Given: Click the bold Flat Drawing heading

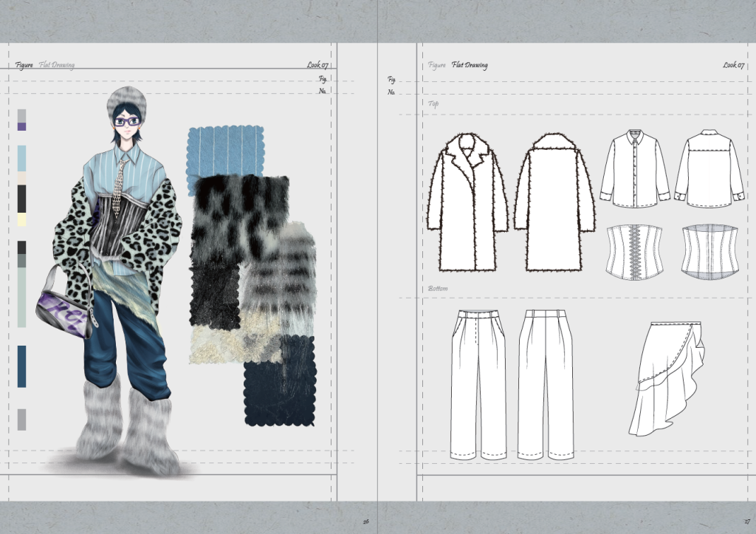Looking at the screenshot, I should (470, 65).
